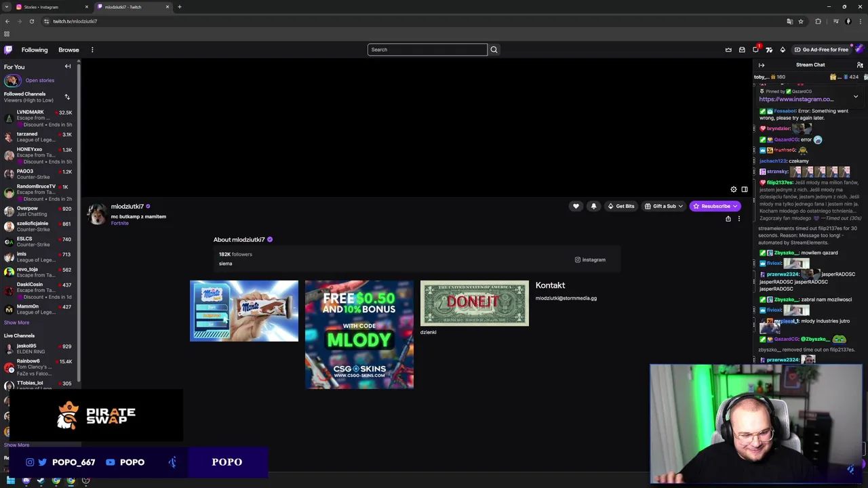868x488 pixels.
Task: Open revo_toja channel in sidebar
Action: click(x=40, y=272)
